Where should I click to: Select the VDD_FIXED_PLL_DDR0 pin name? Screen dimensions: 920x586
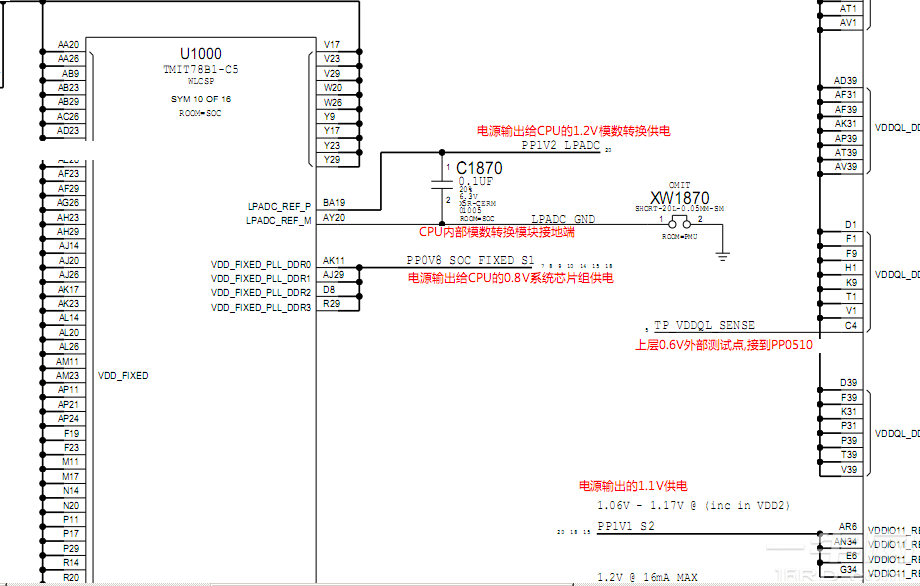point(261,265)
